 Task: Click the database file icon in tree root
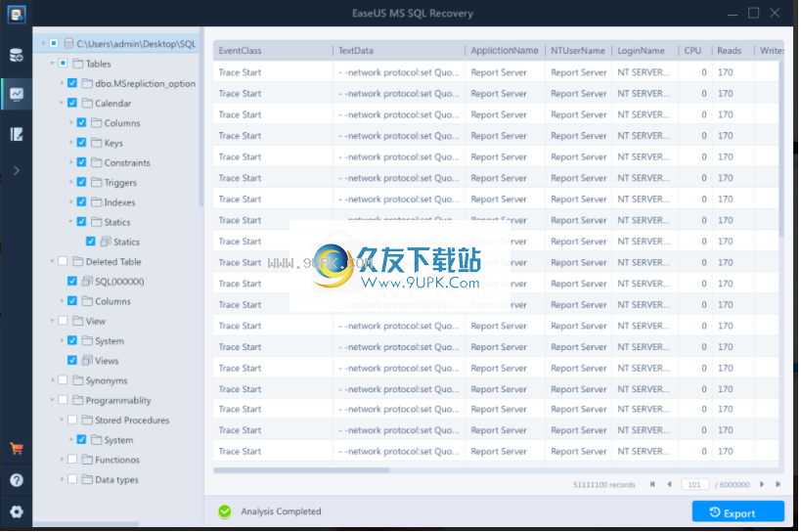click(69, 43)
